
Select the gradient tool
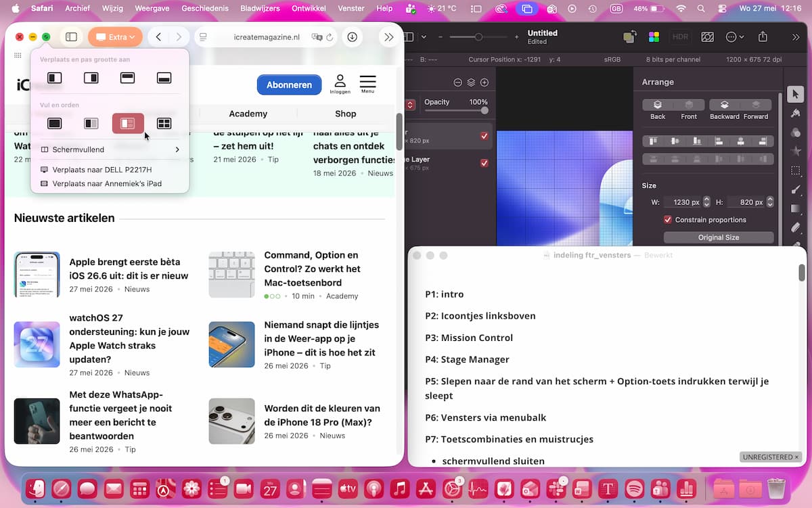coord(796,208)
